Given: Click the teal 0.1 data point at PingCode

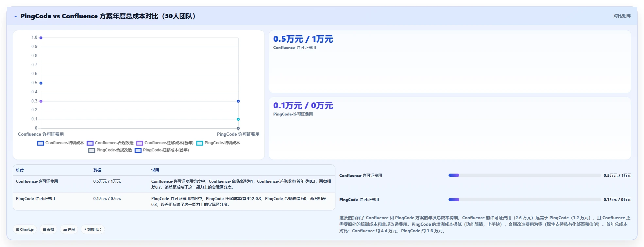Looking at the screenshot, I should tap(238, 119).
